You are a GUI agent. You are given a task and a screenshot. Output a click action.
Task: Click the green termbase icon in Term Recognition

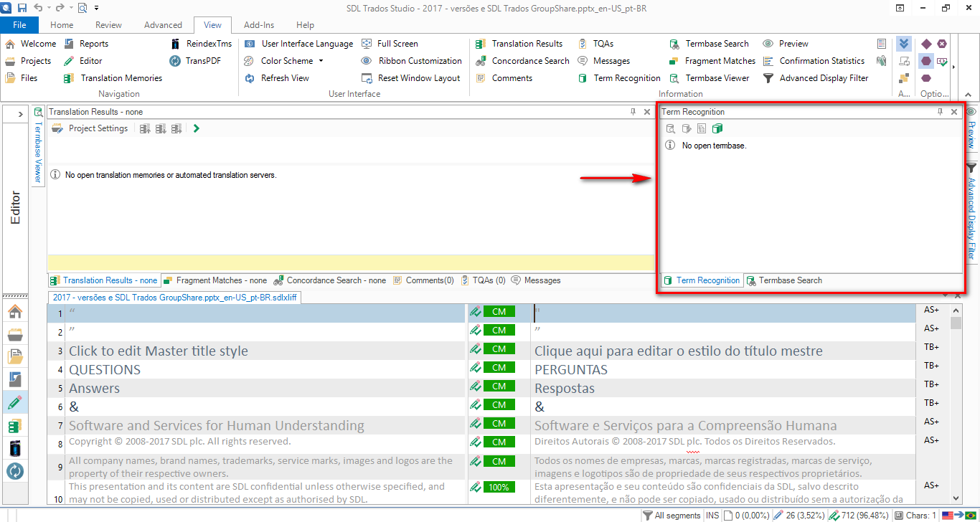click(x=717, y=128)
